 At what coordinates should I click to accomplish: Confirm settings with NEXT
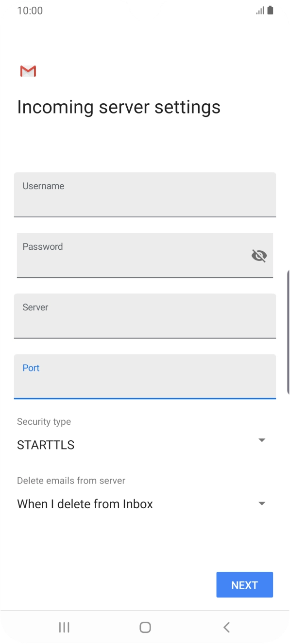[x=244, y=585]
